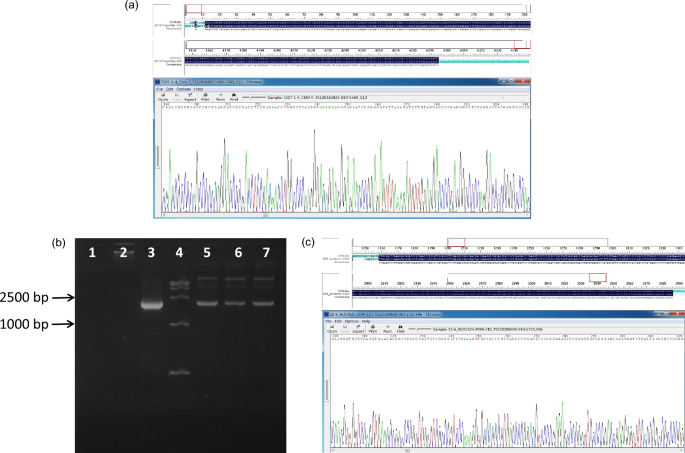This screenshot has height=453, width=685.
Task: Click the vertical scale slider of the 7207-1-4 chromatogram
Action: [158, 157]
